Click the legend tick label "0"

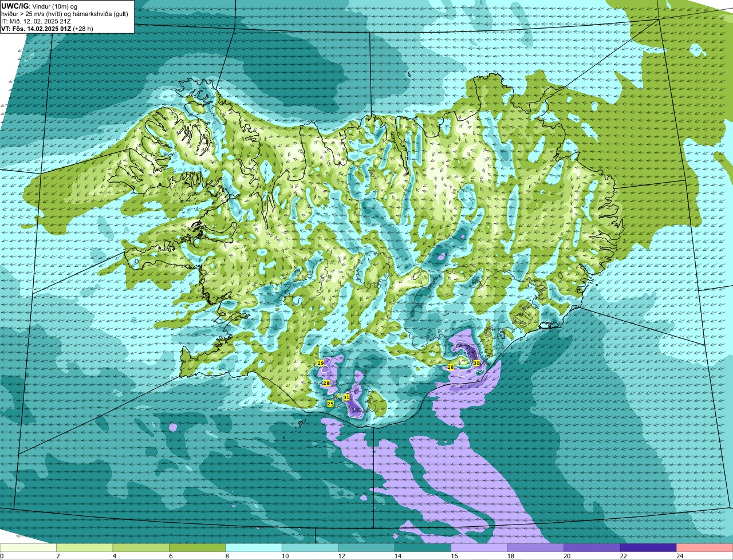[2, 556]
